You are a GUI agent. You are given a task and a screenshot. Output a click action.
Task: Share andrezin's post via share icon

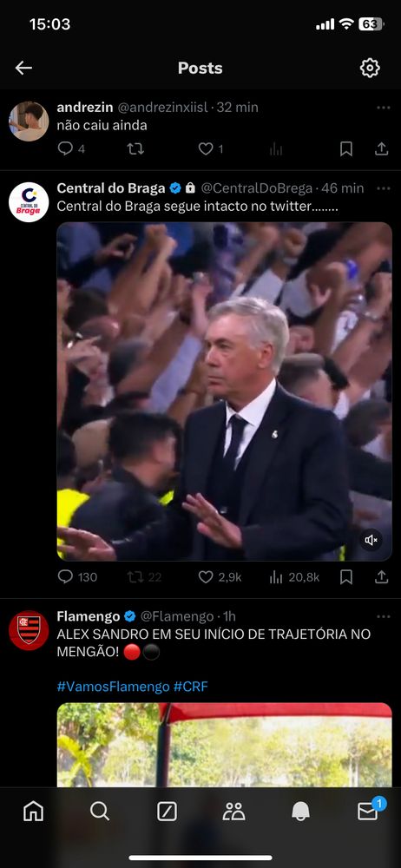(382, 148)
